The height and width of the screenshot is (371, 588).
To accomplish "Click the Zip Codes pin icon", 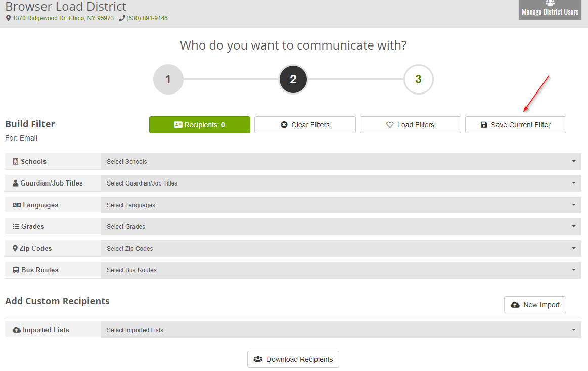I will click(15, 249).
